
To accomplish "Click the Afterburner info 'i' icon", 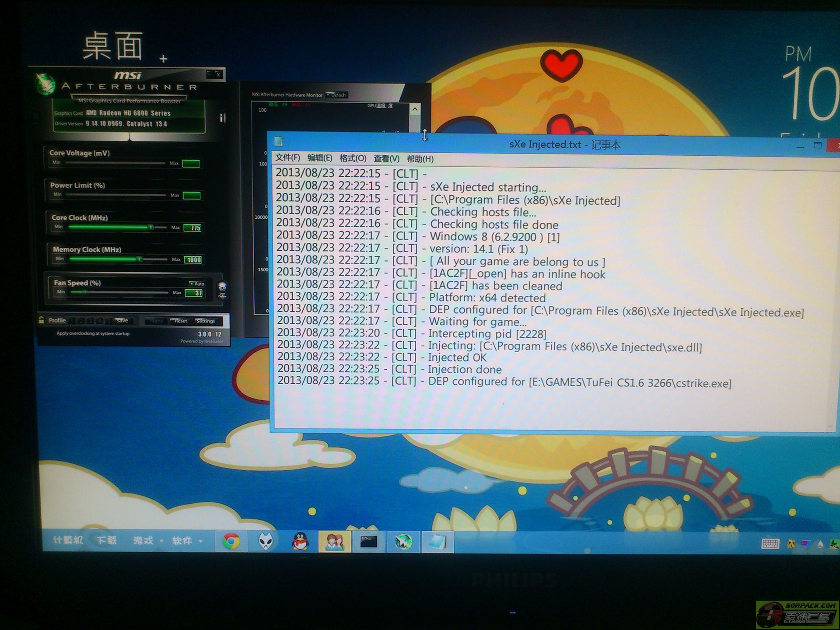I will (222, 118).
